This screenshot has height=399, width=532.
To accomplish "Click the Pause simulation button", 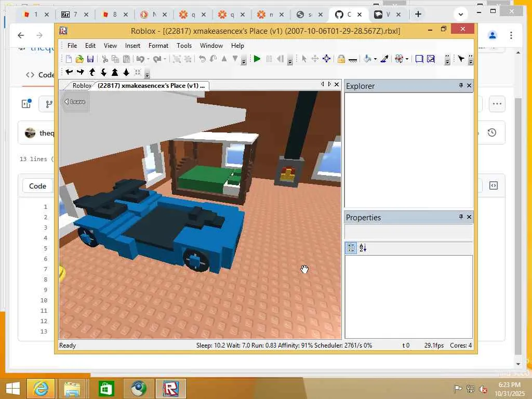I will pos(269,59).
